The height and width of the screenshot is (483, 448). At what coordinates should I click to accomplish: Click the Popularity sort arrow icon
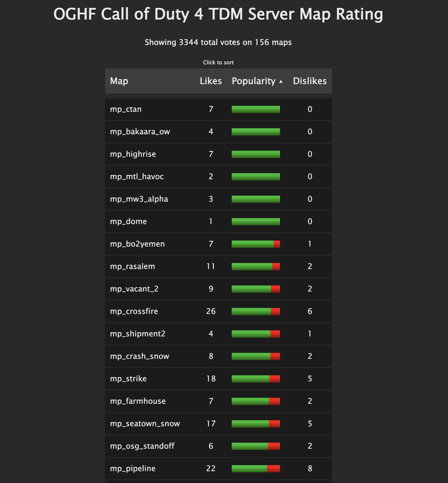coord(281,82)
